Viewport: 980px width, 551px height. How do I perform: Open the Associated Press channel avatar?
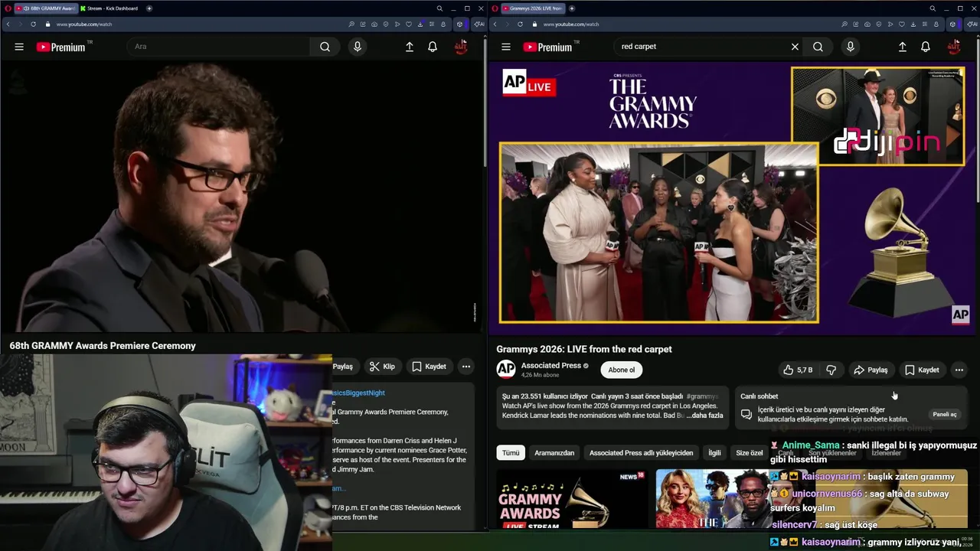506,370
